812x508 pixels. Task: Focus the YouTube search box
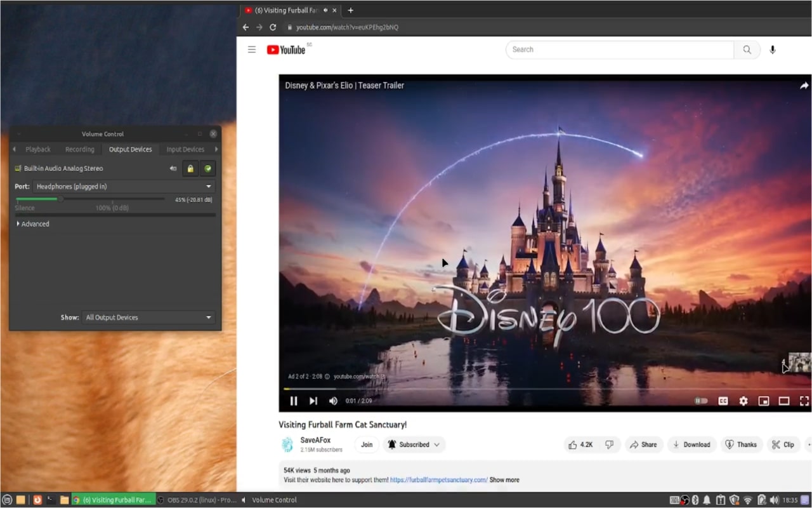tap(620, 50)
